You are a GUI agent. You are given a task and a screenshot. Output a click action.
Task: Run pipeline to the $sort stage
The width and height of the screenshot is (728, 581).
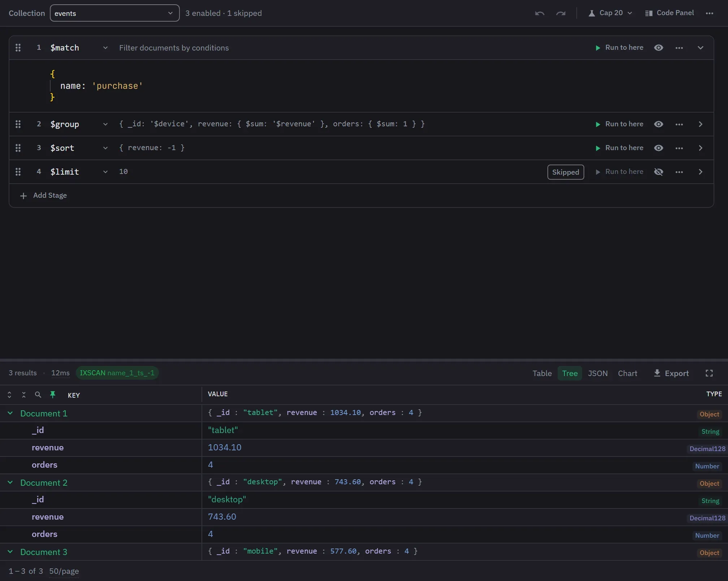(x=619, y=148)
